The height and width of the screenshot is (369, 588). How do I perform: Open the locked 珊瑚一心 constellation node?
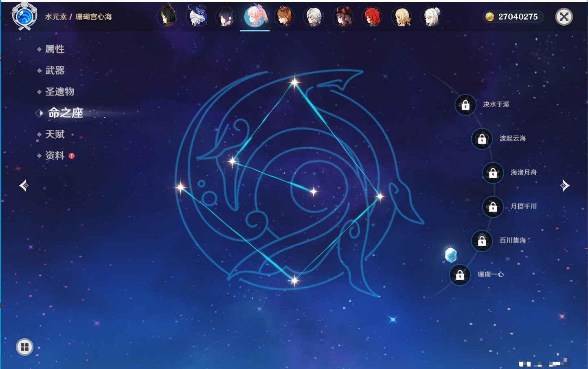460,275
